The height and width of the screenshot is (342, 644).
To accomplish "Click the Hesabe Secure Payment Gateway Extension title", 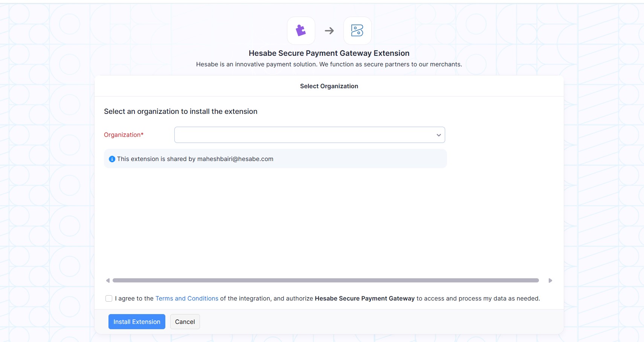I will 329,53.
